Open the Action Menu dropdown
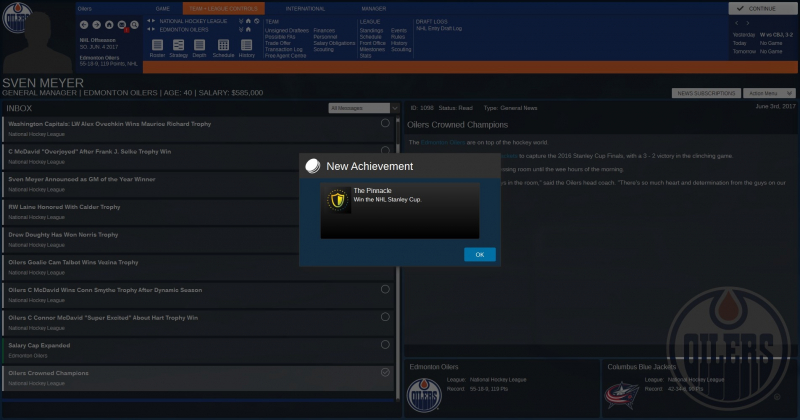Screen dimensions: 800x420 point(769,93)
